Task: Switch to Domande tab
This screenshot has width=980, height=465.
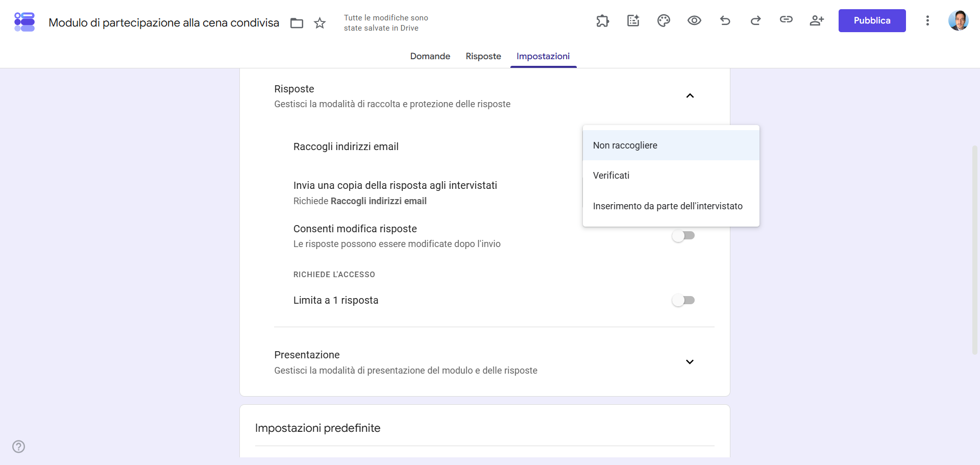Action: pyautogui.click(x=430, y=56)
